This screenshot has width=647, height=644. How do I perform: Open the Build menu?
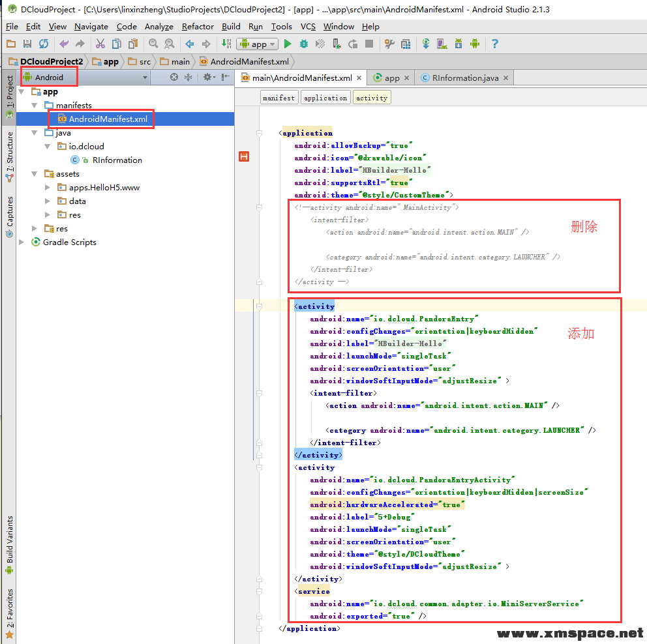pos(231,26)
